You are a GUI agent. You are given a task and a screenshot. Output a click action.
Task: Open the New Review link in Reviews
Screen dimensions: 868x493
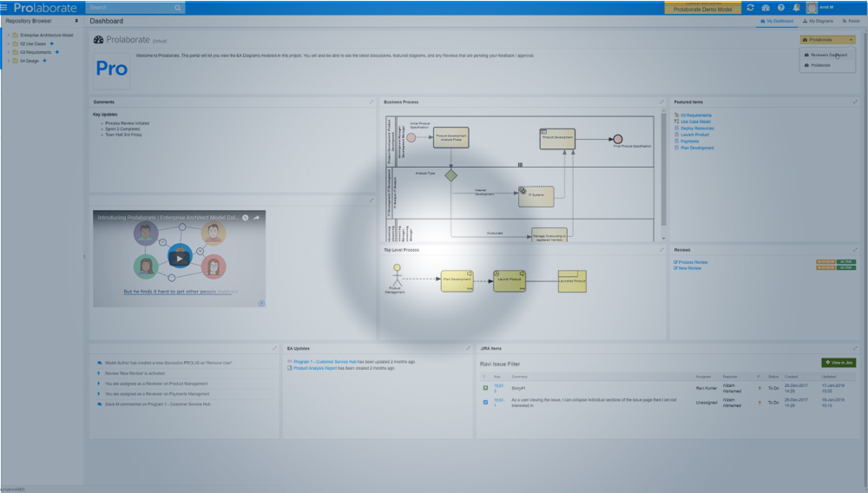(690, 268)
